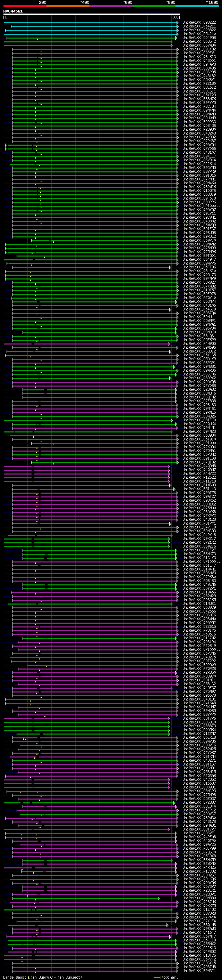Select hit label UniRef100_B8A326

pyautogui.click(x=199, y=416)
